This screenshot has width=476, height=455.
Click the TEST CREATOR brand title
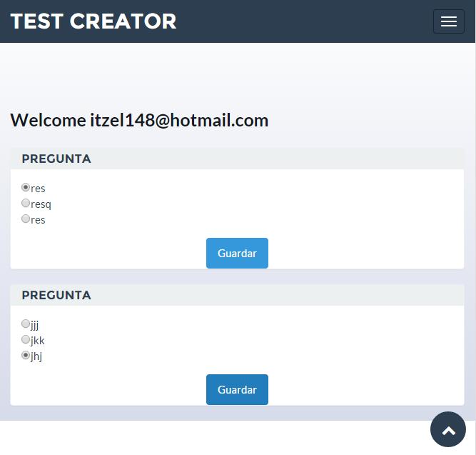(x=93, y=21)
